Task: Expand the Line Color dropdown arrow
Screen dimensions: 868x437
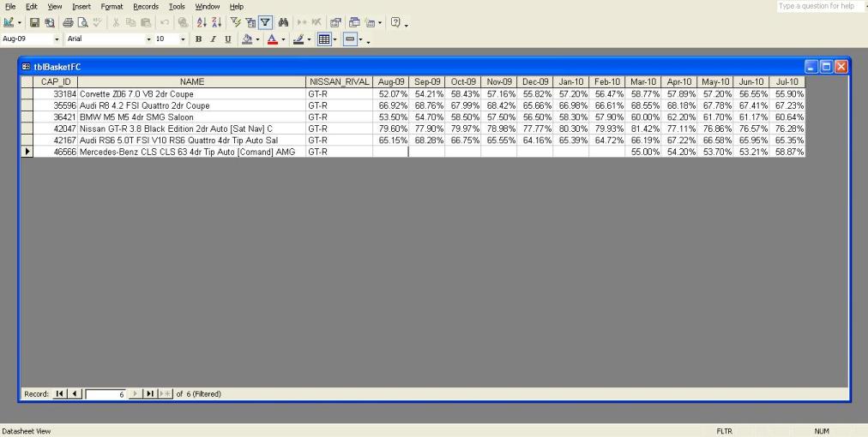Action: click(309, 39)
